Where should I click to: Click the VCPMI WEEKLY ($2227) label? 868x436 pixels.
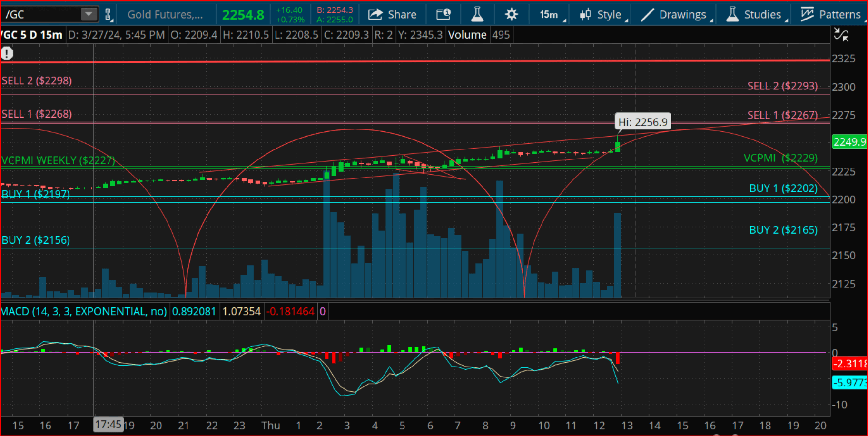58,160
